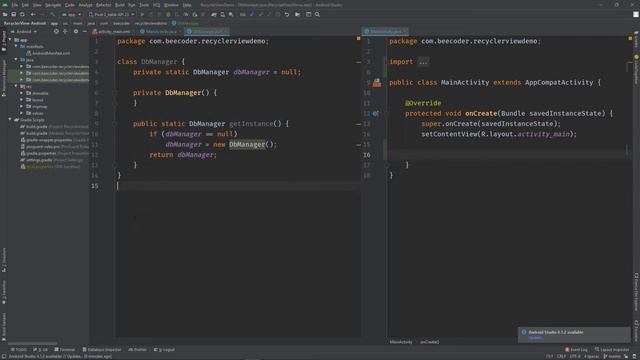640x360 pixels.
Task: Expand the values folder
Action: [22, 113]
